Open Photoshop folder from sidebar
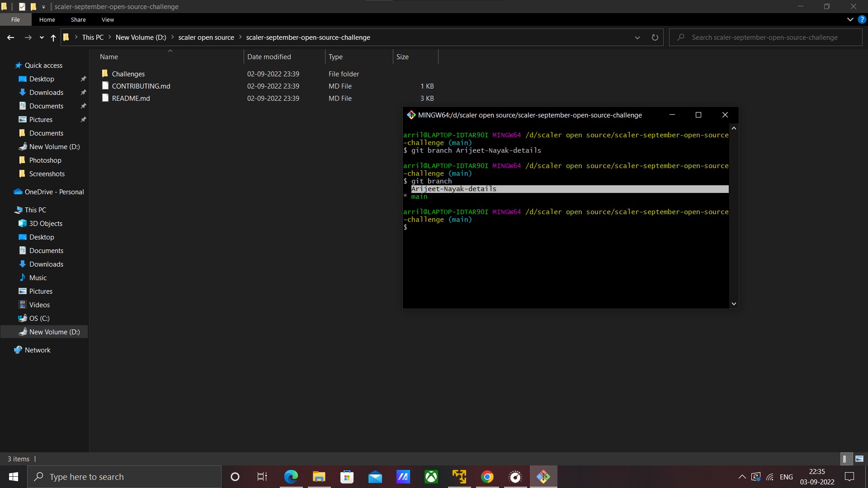Screen dimensions: 868x488 click(45, 160)
